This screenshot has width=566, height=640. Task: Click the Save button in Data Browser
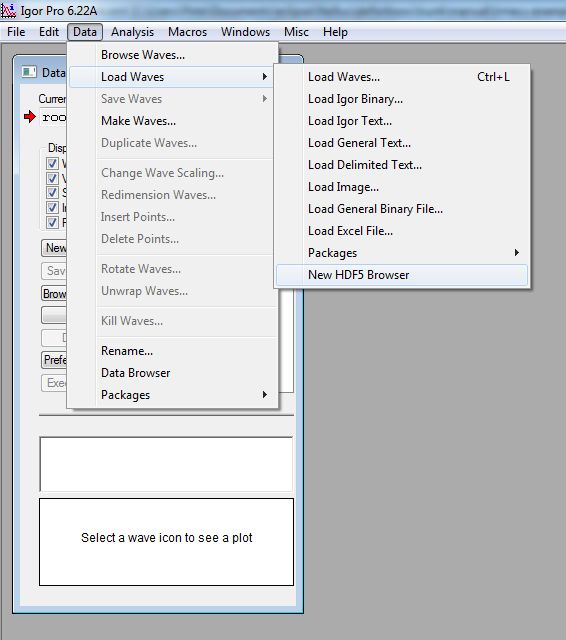click(x=54, y=271)
